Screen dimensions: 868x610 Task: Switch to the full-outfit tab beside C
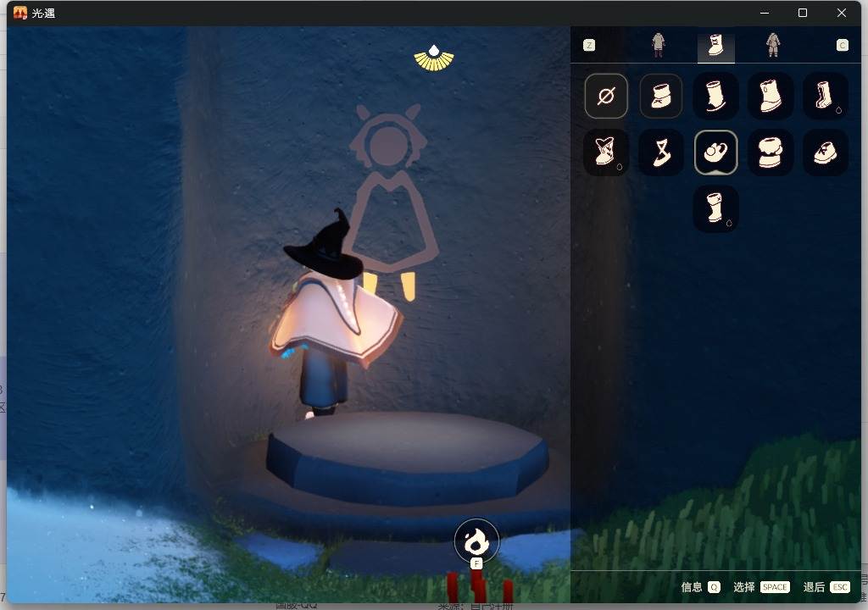point(773,45)
